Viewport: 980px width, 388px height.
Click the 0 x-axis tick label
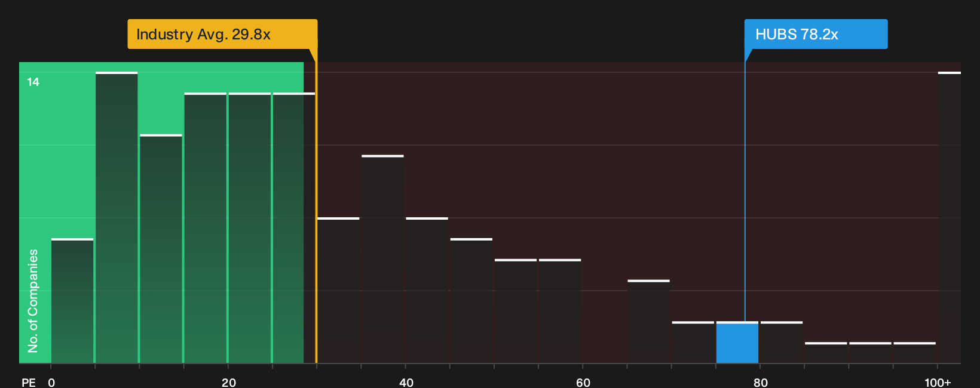(x=51, y=382)
